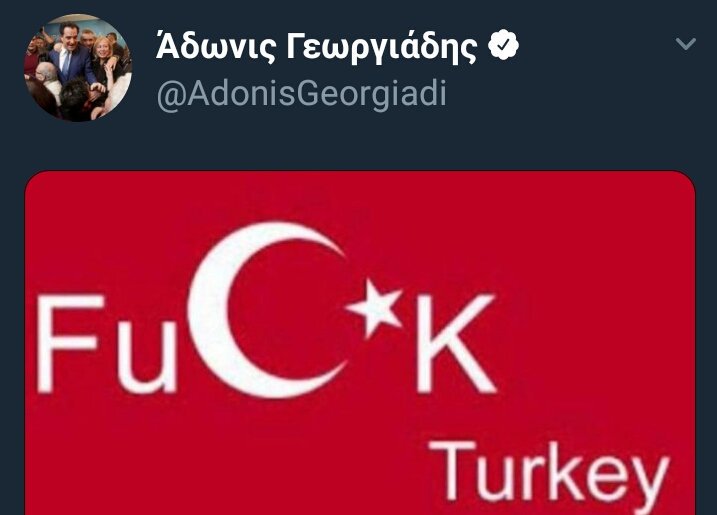Open profile via @AdonisGeorgiadi handle
The height and width of the screenshot is (515, 717).
tap(301, 94)
